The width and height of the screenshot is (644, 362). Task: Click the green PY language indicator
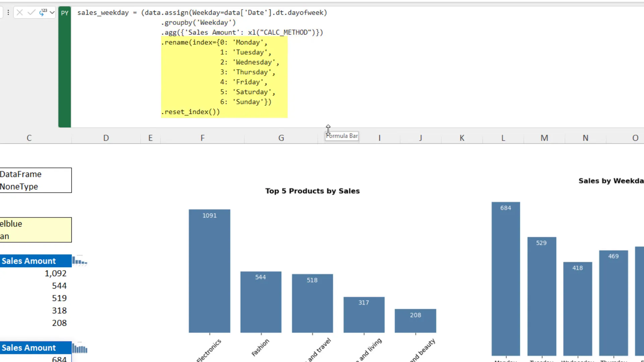click(x=64, y=13)
